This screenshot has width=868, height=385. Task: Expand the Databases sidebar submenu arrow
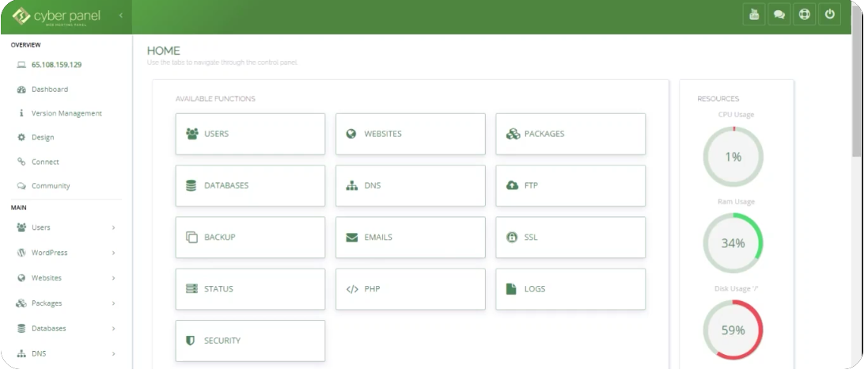pos(113,329)
